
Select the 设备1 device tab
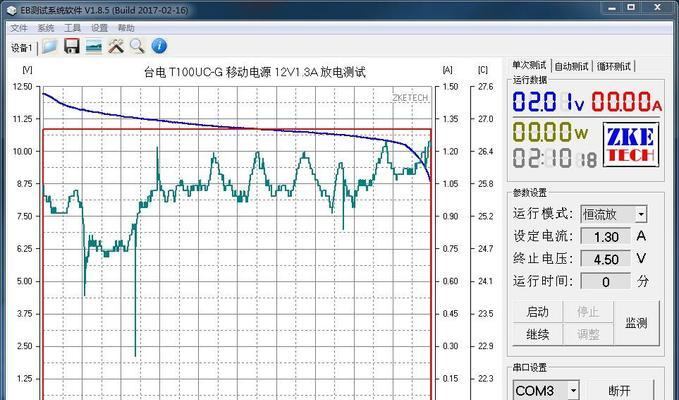[x=22, y=48]
